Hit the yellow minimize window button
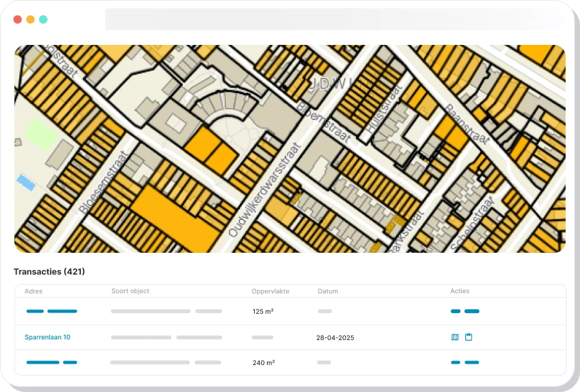Screen dimensions: 580x392 30,20
